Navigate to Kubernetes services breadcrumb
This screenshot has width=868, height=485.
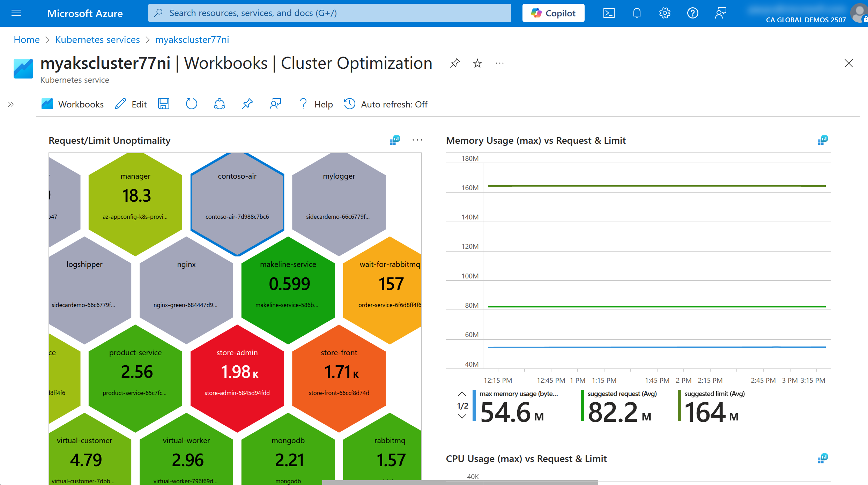[x=97, y=40]
